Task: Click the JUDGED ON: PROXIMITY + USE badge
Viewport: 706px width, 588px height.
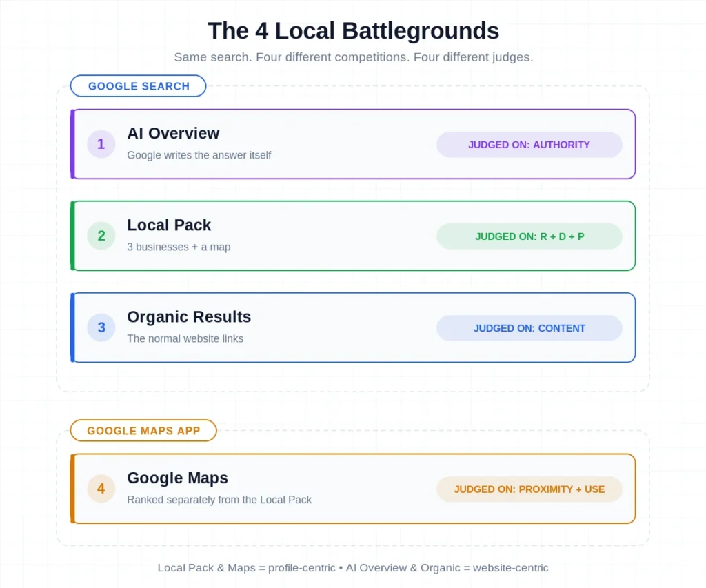Action: click(529, 489)
